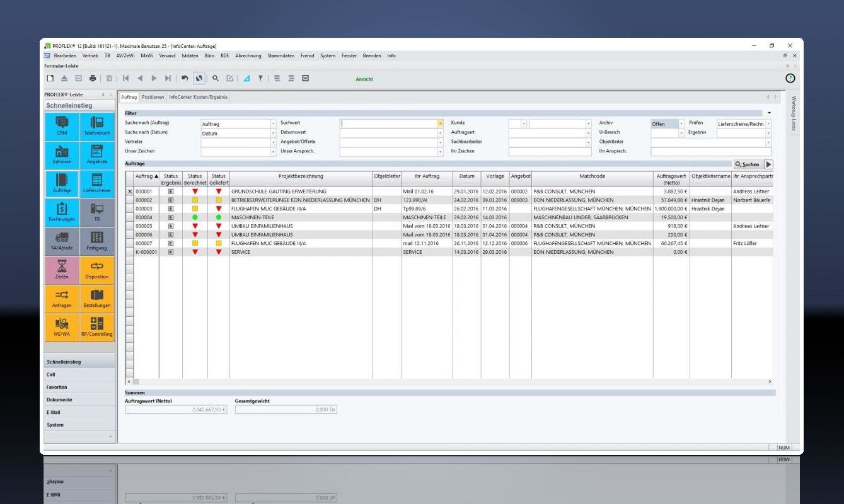The image size is (844, 504).
Task: Go to previous record arrow
Action: coord(140,78)
